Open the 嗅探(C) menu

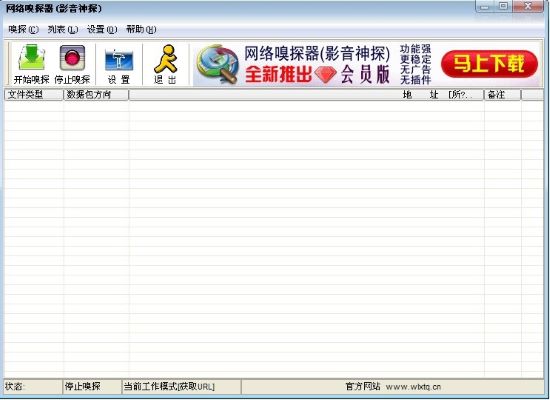[24, 29]
